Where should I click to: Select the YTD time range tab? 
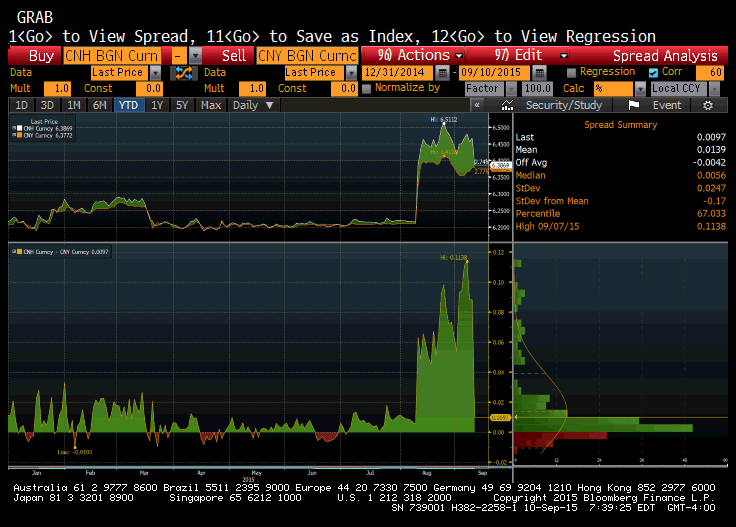(128, 105)
